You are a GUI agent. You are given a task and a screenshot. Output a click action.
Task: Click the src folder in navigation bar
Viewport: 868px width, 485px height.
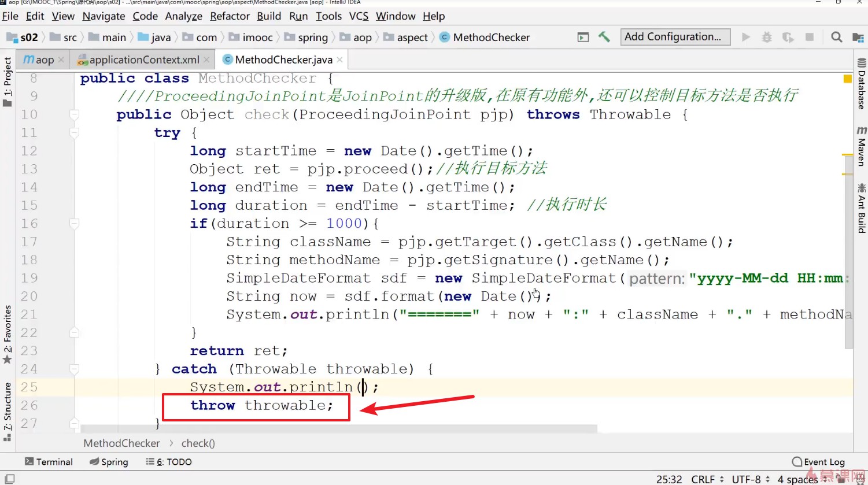pos(64,38)
